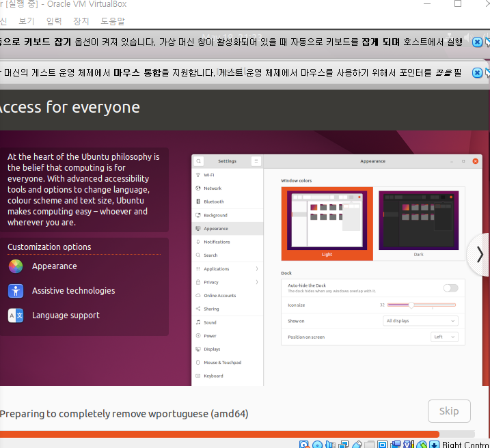The height and width of the screenshot is (448, 490).
Task: Close the Appearance window with orange button
Action: [476, 161]
